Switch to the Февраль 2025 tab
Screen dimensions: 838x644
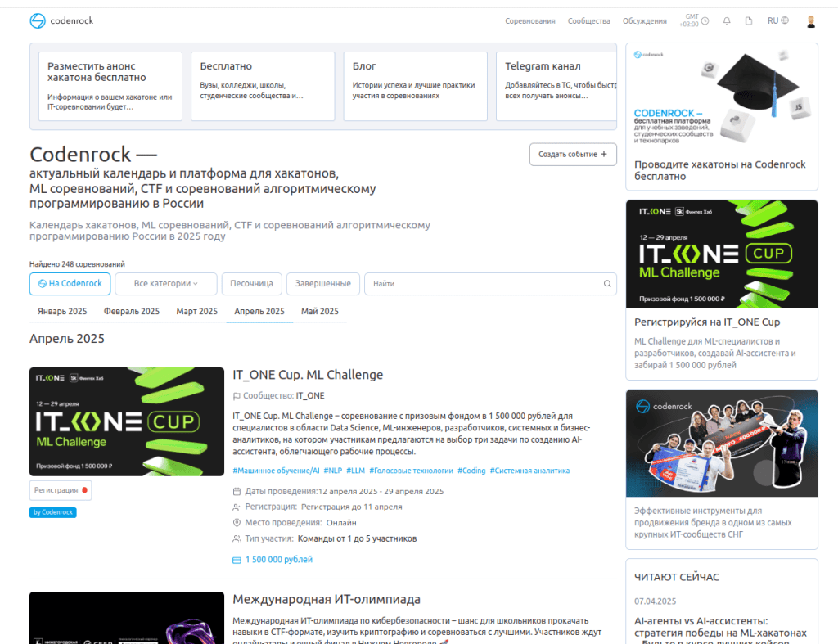click(x=132, y=312)
